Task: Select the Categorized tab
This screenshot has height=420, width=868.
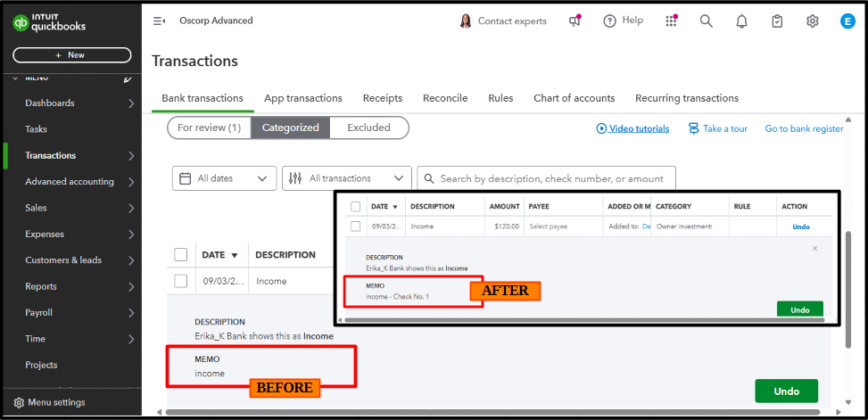Action: (x=291, y=128)
